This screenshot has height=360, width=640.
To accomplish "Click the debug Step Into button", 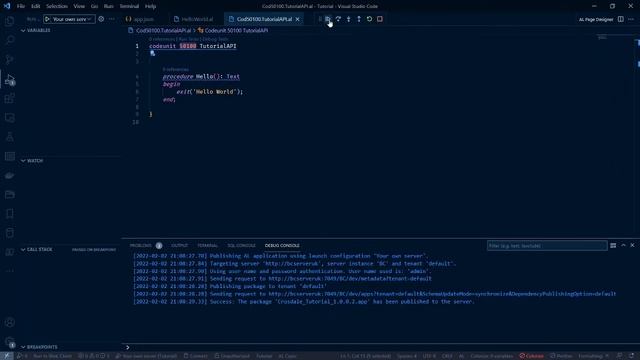I will [349, 19].
